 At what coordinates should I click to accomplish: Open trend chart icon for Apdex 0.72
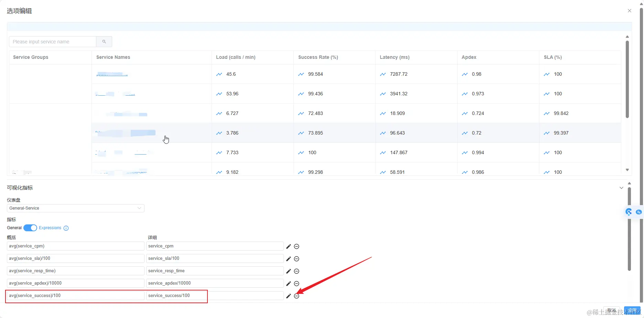point(465,133)
